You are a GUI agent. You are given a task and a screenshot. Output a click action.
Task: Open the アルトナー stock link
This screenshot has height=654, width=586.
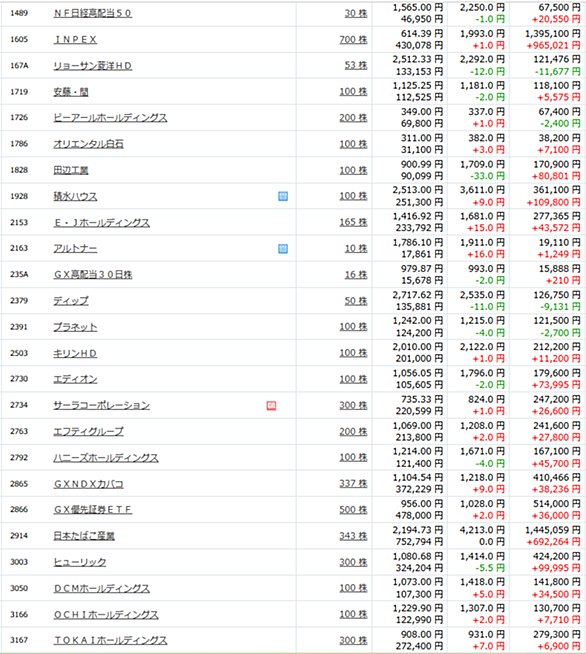(x=75, y=249)
